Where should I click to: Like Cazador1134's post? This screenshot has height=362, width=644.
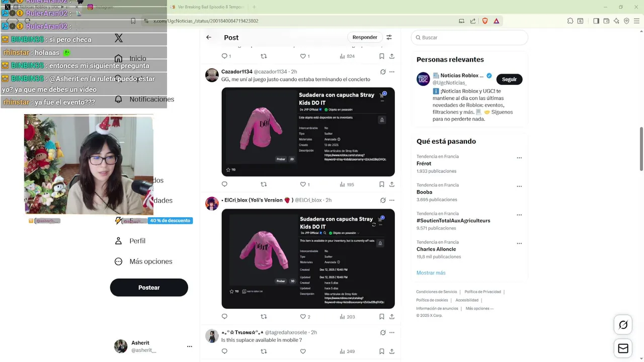(303, 185)
